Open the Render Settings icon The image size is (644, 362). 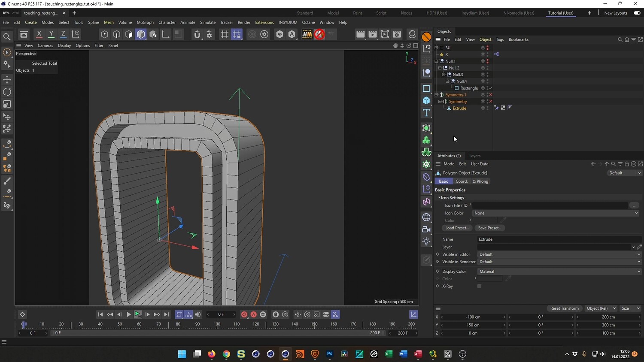397,34
